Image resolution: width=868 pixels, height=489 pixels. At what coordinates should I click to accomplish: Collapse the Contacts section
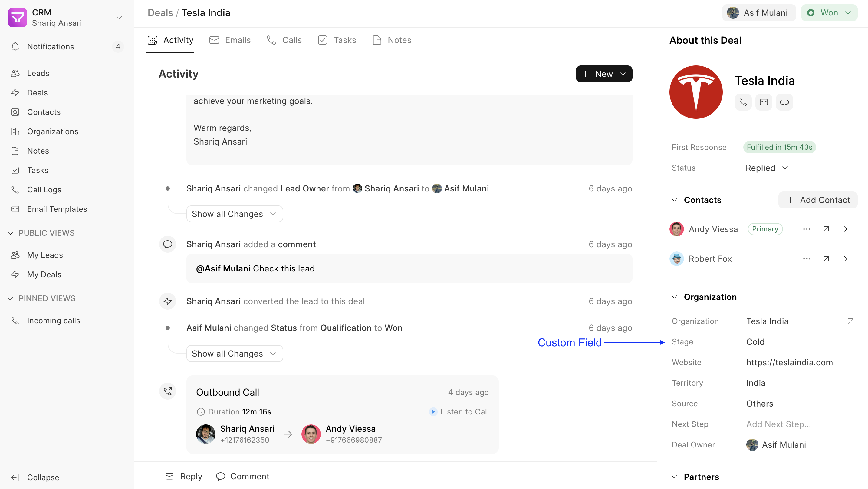(674, 200)
